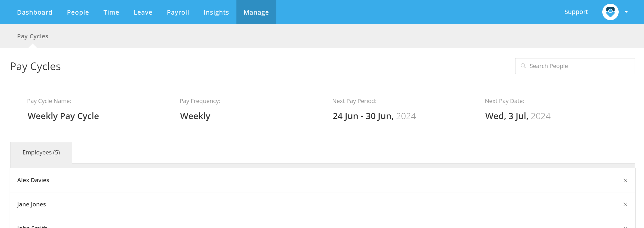The image size is (644, 228).
Task: Switch to Insights
Action: [x=216, y=12]
